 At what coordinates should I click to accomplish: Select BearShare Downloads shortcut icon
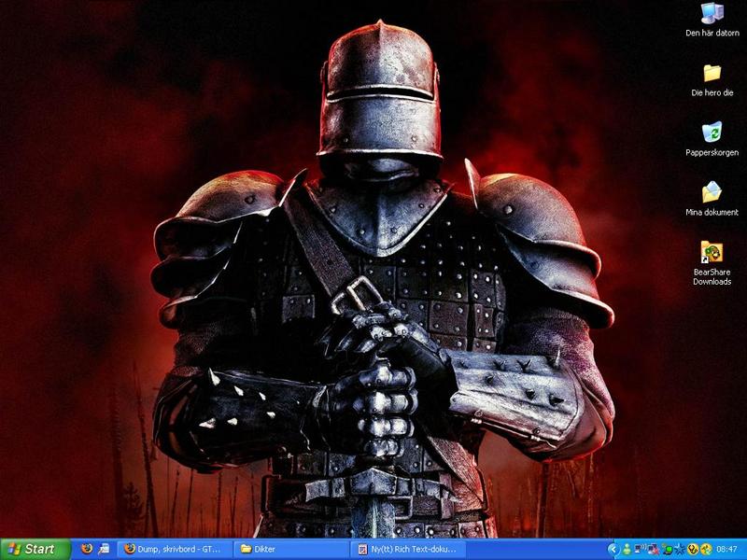point(712,252)
